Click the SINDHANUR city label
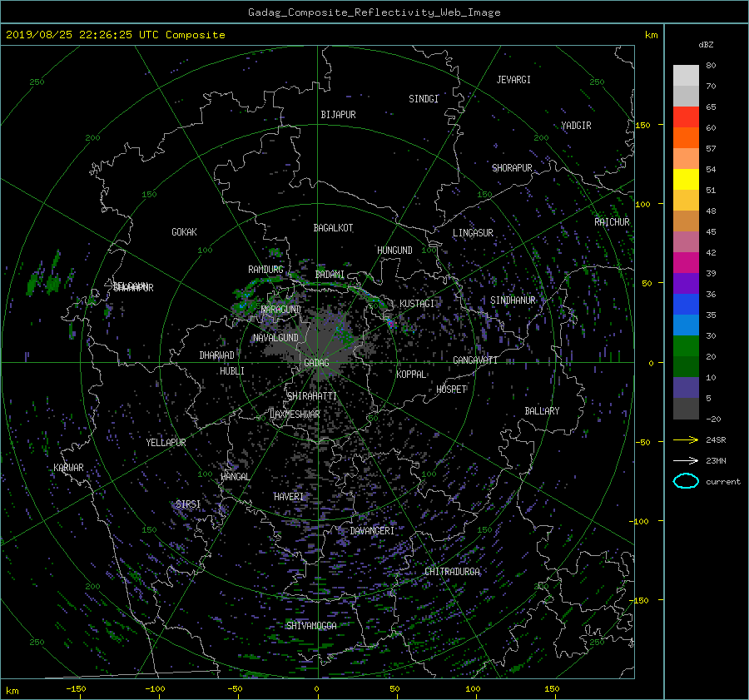The width and height of the screenshot is (749, 700). tap(513, 300)
